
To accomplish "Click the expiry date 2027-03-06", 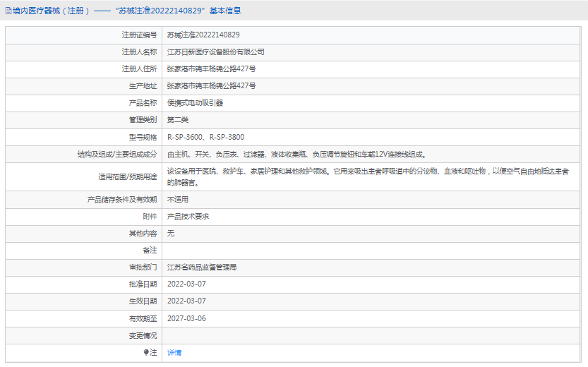I will coord(186,318).
